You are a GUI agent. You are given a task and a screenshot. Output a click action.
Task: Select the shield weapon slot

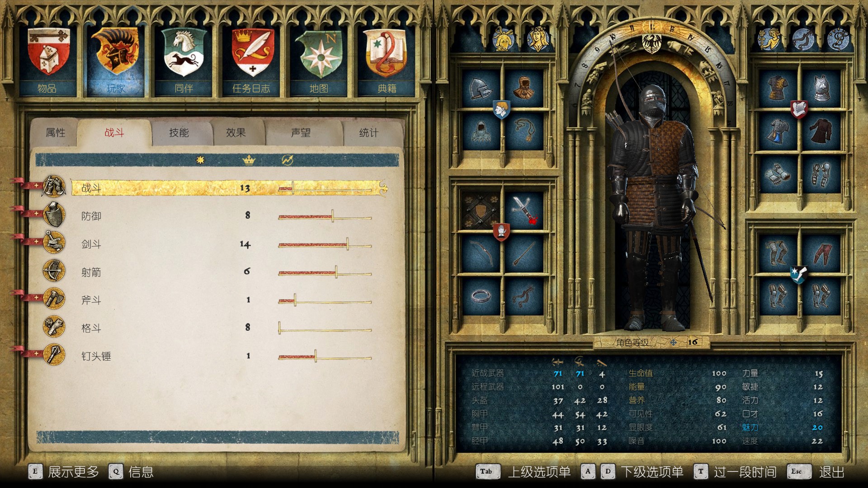[x=481, y=211]
